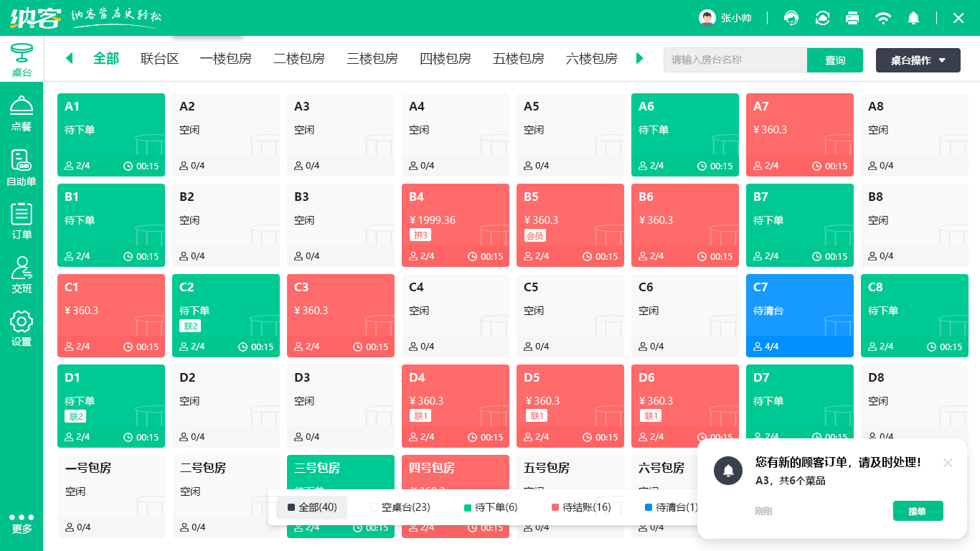The width and height of the screenshot is (980, 551).
Task: Open the printer icon in the top bar
Action: pos(852,18)
